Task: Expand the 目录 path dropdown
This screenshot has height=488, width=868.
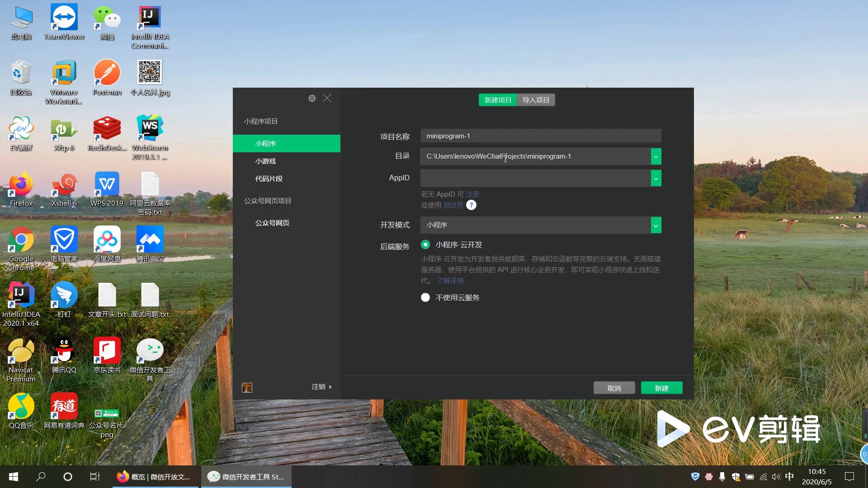Action: (656, 157)
